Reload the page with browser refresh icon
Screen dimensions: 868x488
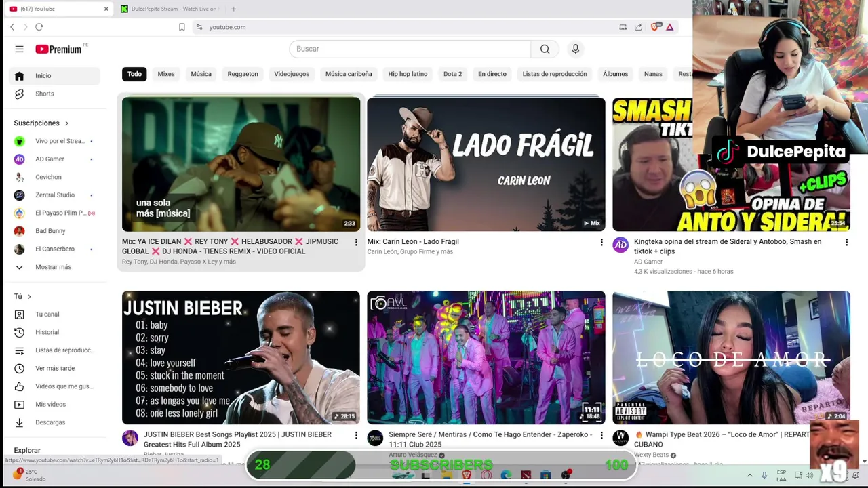click(39, 27)
